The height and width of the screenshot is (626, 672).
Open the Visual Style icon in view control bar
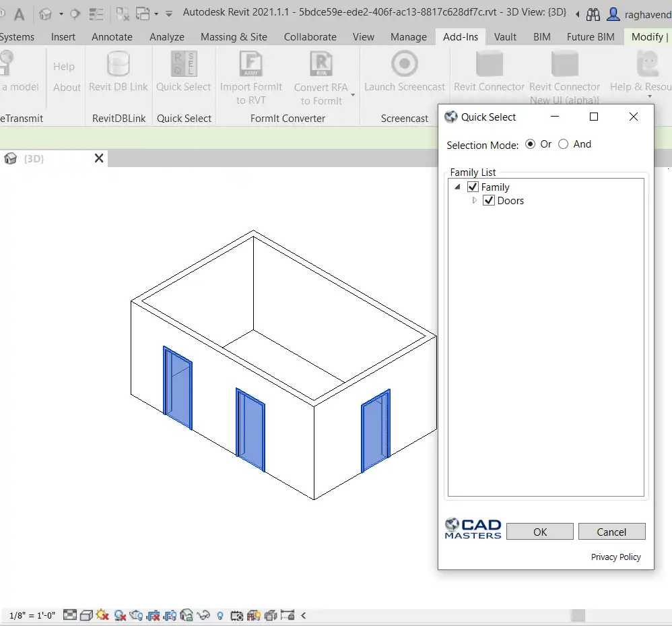(86, 615)
